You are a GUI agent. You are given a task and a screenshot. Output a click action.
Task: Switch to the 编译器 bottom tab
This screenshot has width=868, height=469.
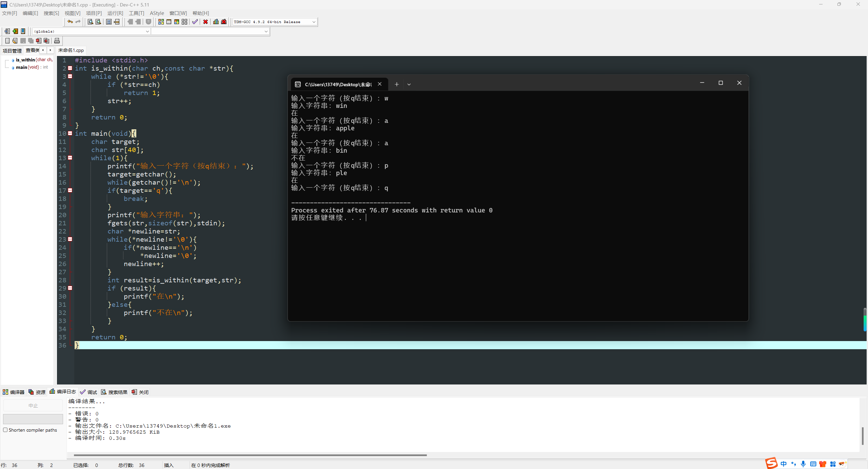(x=14, y=392)
